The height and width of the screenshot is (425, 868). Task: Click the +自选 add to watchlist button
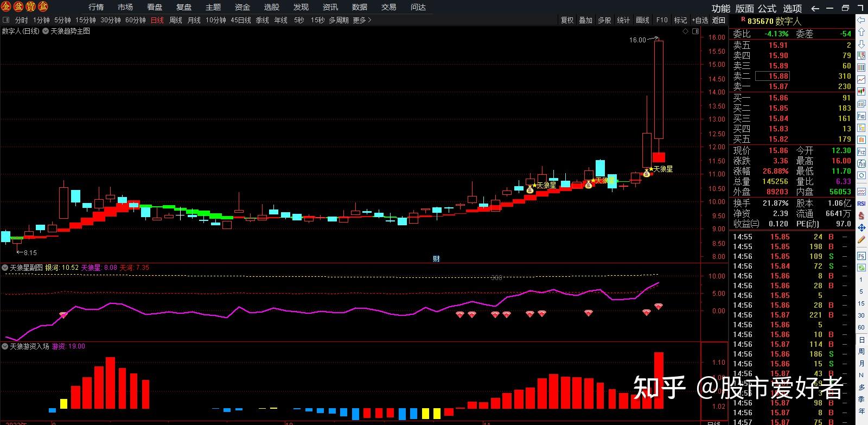tap(700, 20)
